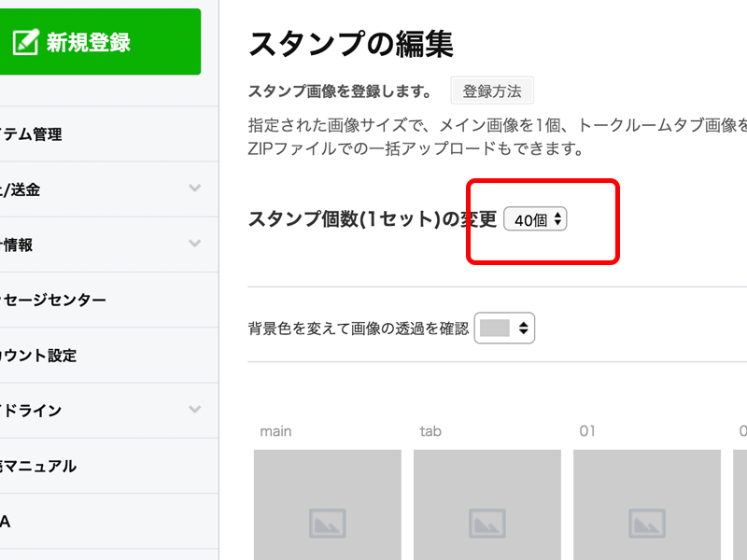Open the セージセンター sidebar item
Viewport: 747px width, 560px height.
(x=109, y=300)
